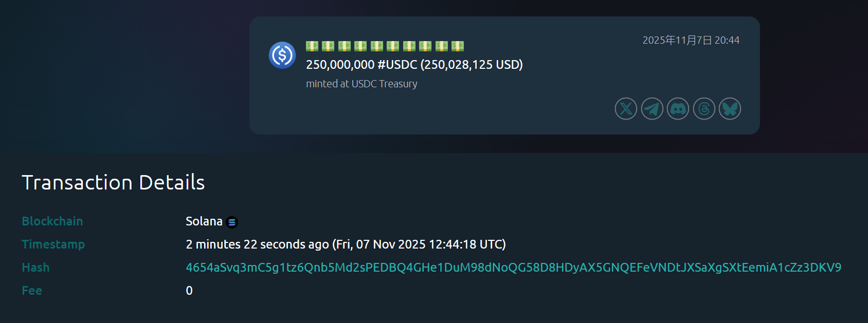Click the Fee value 0
This screenshot has width=868, height=323.
point(189,291)
